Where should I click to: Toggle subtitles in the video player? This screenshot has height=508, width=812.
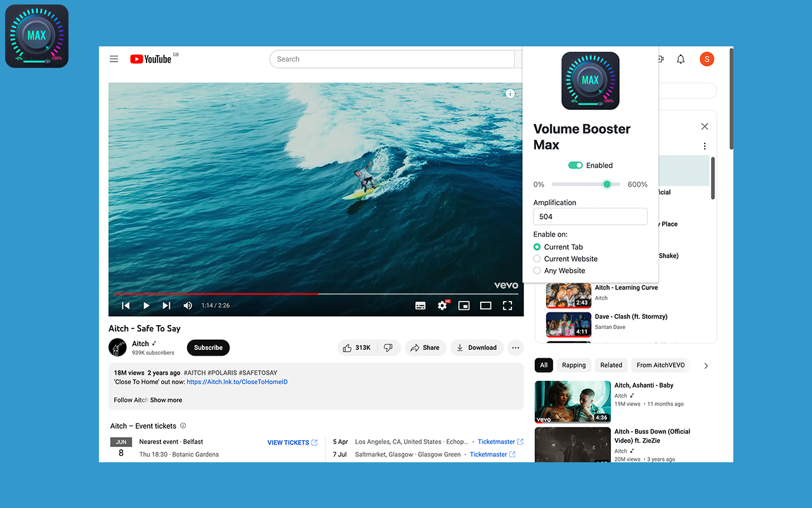tap(421, 305)
